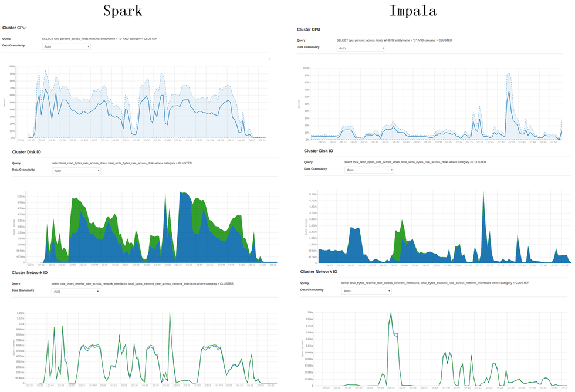Click Query label in Impala Cluster Network IO
Screen dimensions: 575x392
pyautogui.click(x=305, y=283)
